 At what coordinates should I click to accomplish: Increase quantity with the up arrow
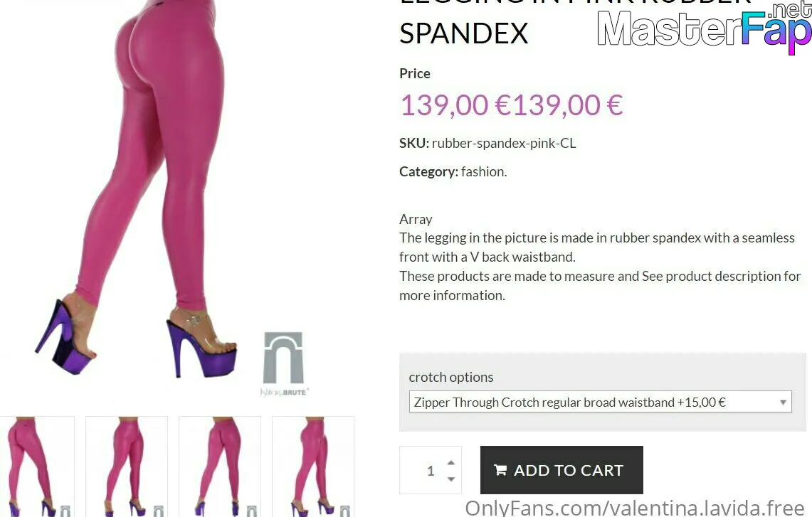pos(451,462)
